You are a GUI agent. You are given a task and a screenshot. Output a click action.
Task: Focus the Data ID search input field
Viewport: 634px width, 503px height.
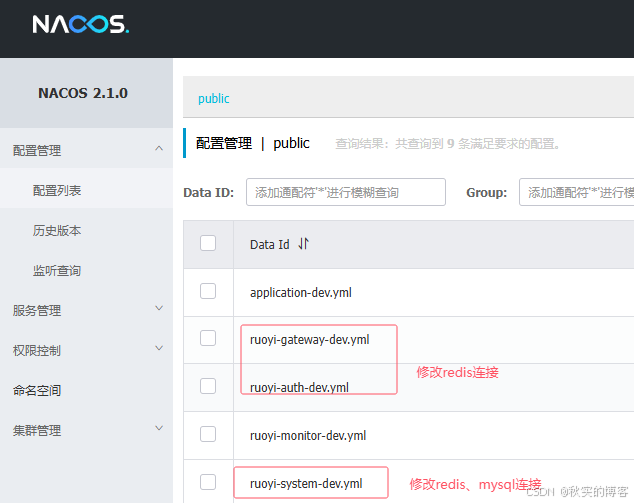346,192
